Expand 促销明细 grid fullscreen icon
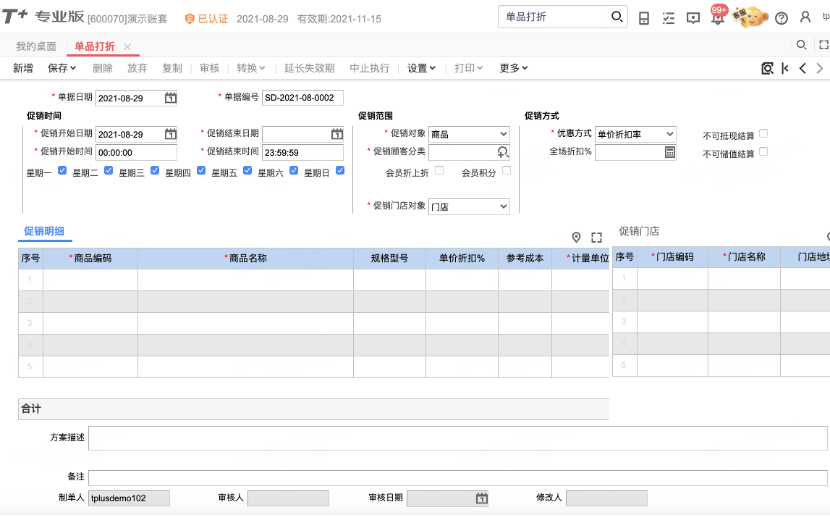This screenshot has width=830, height=516. (597, 238)
